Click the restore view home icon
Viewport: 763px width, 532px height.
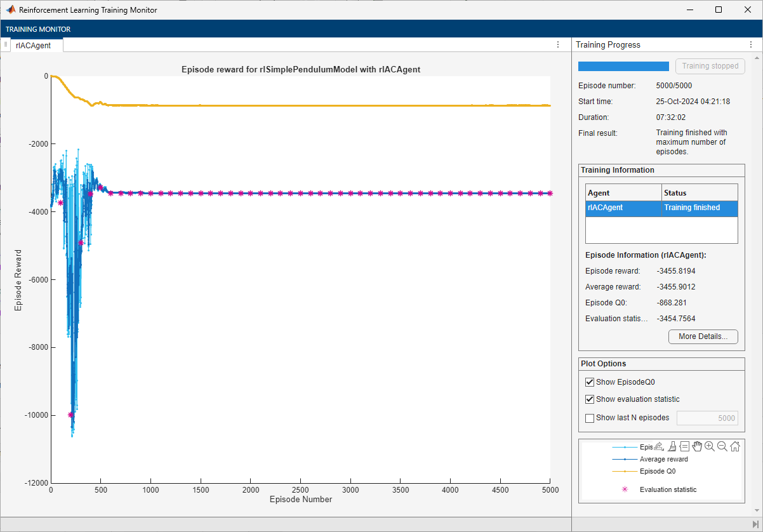click(734, 446)
